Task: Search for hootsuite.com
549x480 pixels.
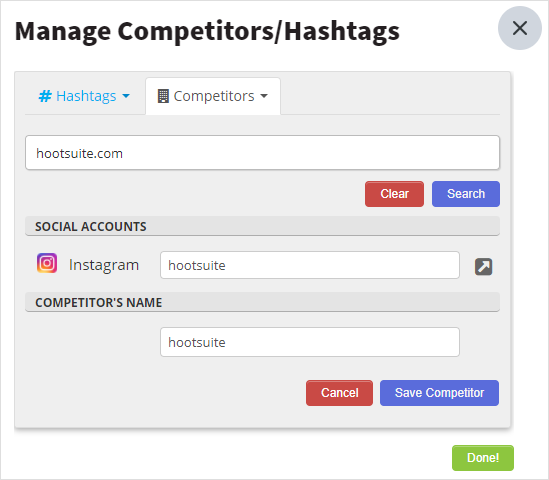Action: pyautogui.click(x=466, y=194)
